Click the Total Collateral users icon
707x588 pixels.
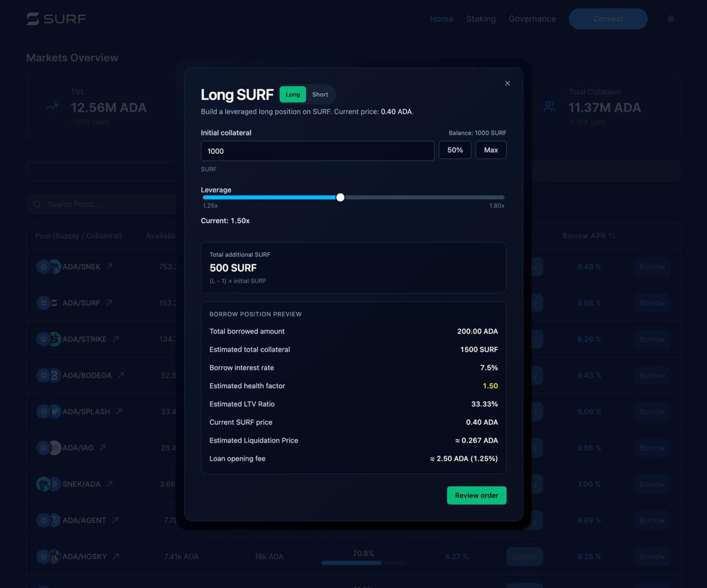(550, 107)
